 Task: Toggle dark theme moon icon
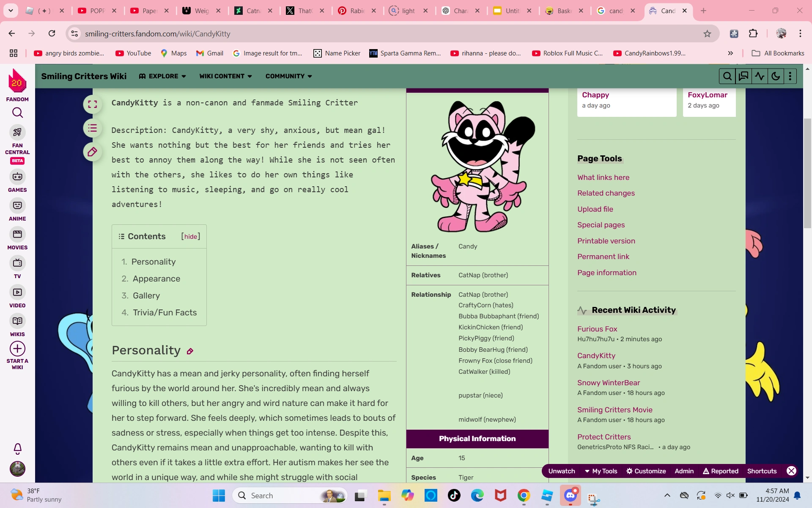point(776,76)
